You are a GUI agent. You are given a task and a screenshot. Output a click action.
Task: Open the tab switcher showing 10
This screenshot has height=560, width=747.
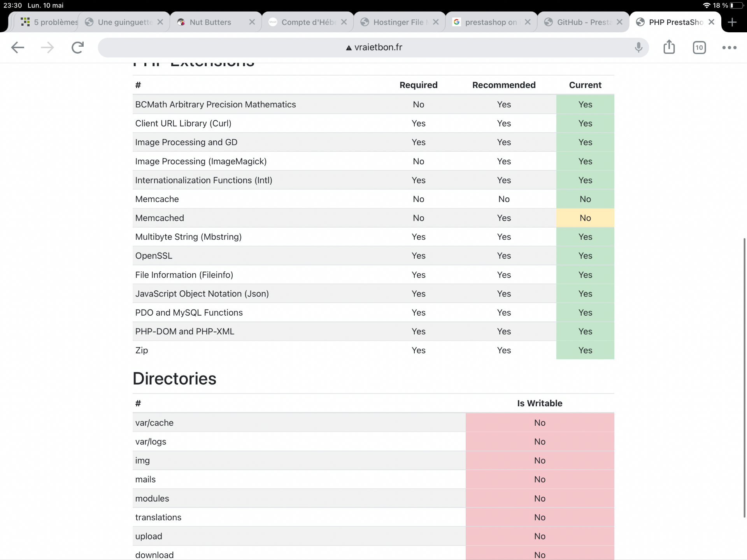click(699, 47)
